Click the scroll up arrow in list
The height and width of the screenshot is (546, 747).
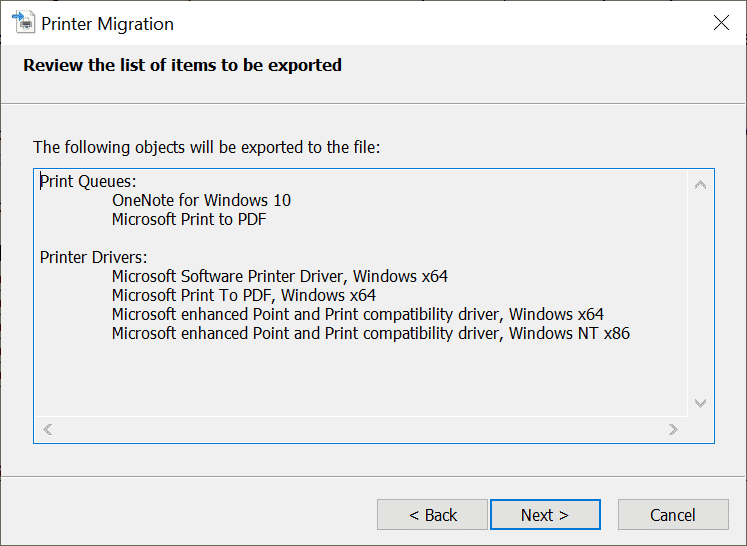(700, 185)
